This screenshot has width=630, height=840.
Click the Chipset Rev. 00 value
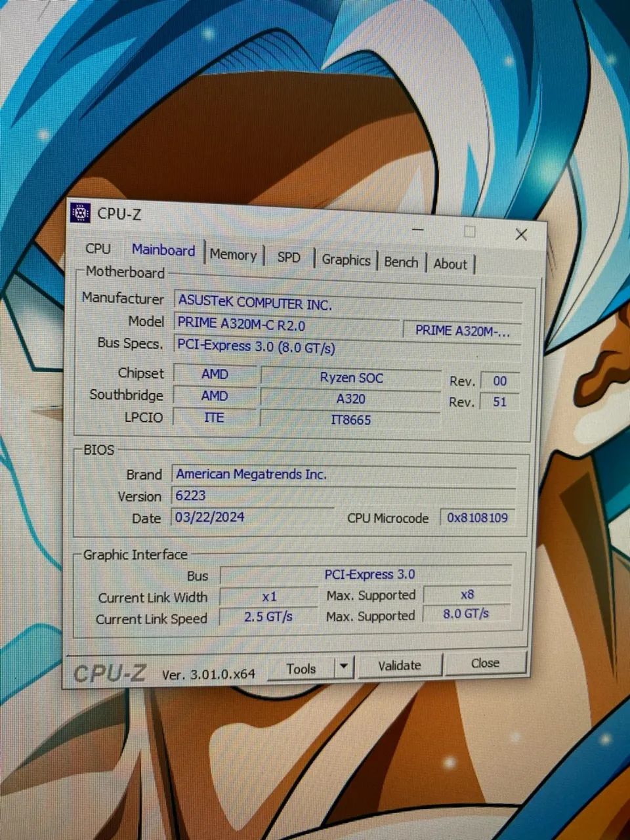pos(500,381)
